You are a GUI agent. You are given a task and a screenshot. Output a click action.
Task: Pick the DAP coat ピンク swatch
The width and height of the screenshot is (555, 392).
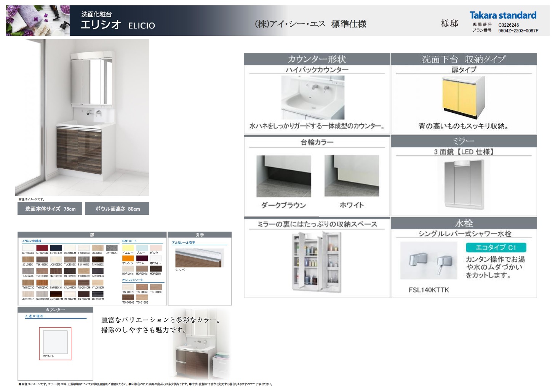(x=156, y=248)
